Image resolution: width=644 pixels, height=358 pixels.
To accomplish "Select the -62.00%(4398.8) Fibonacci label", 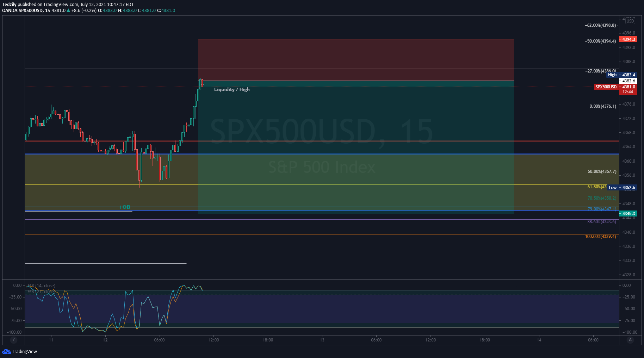I will pyautogui.click(x=601, y=25).
